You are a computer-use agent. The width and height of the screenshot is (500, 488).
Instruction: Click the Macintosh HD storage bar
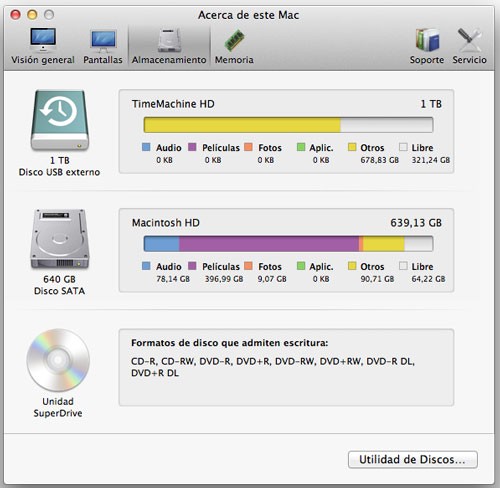pyautogui.click(x=288, y=244)
